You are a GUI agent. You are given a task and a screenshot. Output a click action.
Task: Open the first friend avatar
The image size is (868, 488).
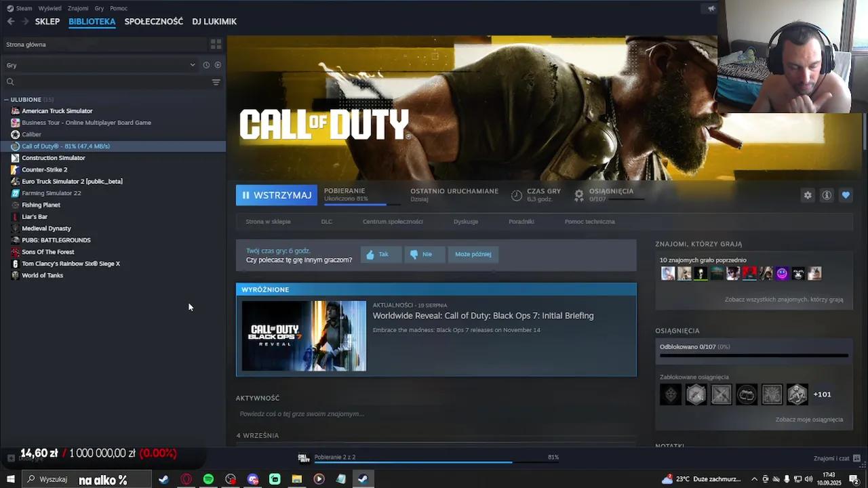click(668, 274)
